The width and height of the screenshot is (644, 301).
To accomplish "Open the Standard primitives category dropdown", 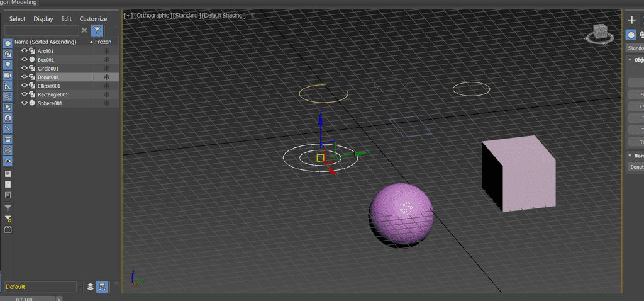I will (x=635, y=48).
